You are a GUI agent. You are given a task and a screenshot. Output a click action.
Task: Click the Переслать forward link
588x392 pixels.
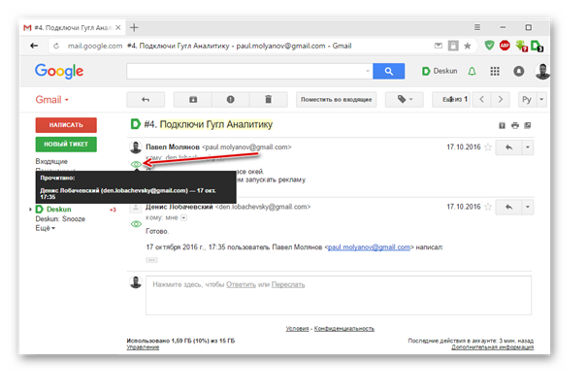(x=288, y=284)
